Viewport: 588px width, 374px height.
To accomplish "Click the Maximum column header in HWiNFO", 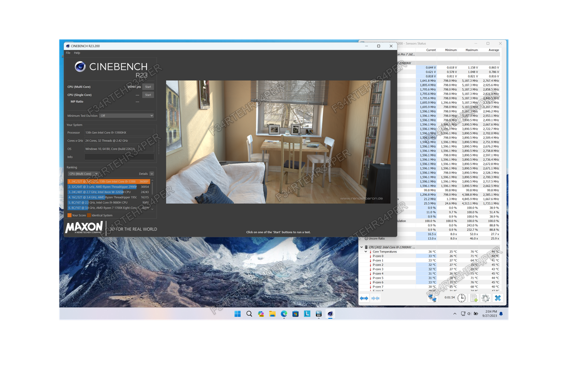I will pyautogui.click(x=472, y=50).
